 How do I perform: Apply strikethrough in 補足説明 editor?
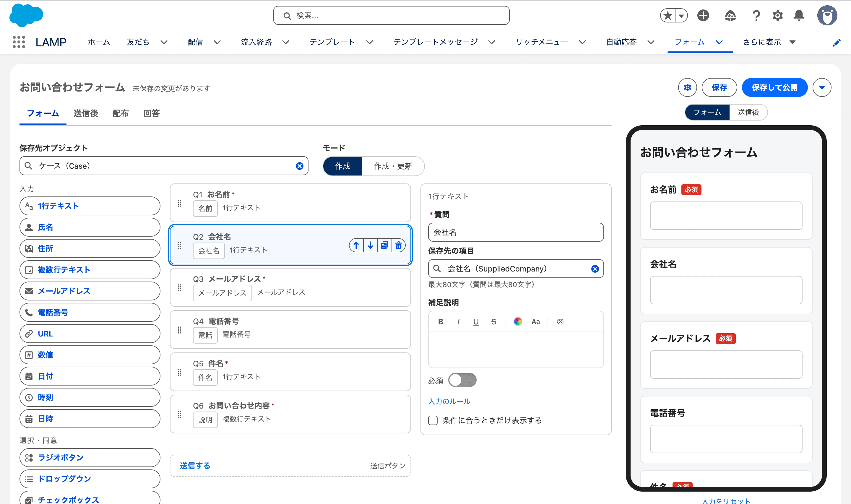pos(494,322)
